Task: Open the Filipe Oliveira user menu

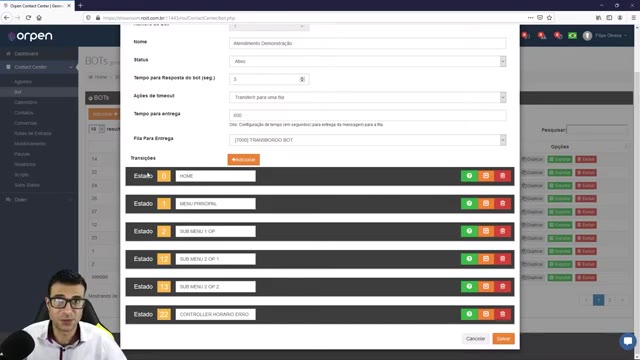Action: [605, 36]
